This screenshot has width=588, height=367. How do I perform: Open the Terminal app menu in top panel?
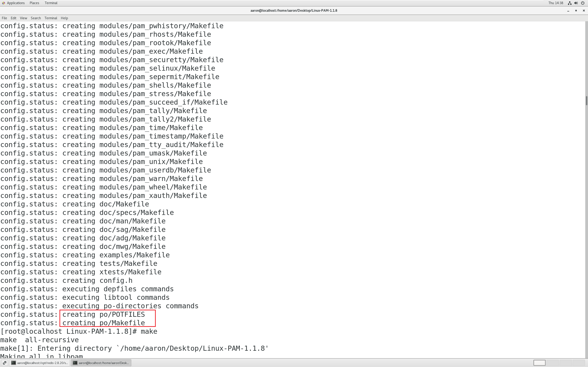point(51,3)
